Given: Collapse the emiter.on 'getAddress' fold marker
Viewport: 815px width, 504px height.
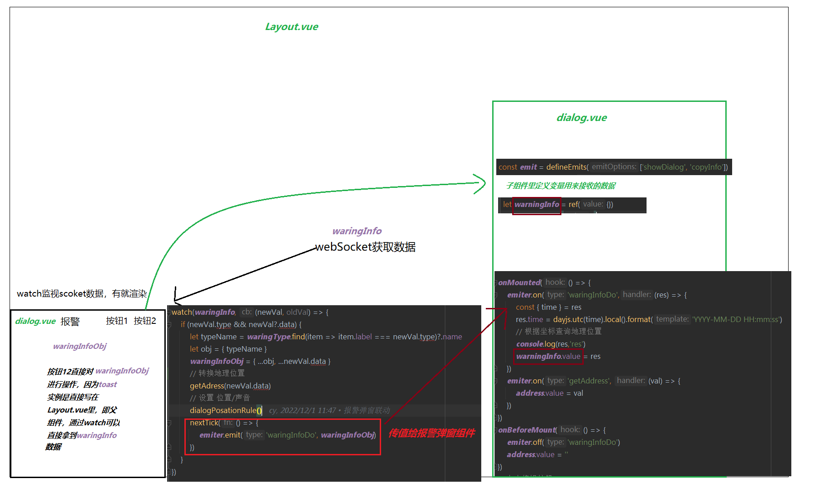Looking at the screenshot, I should point(496,381).
